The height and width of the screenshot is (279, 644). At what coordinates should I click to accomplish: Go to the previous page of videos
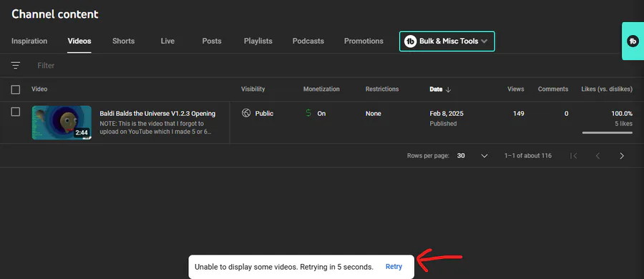coord(598,156)
